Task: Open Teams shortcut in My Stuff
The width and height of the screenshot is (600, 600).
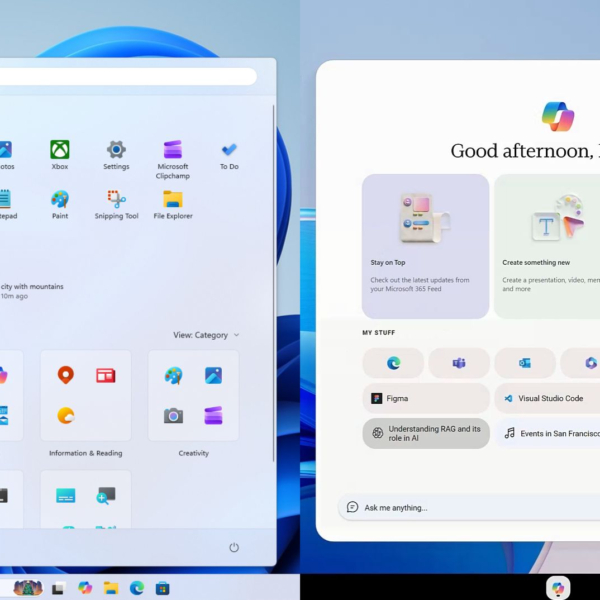Action: pyautogui.click(x=459, y=363)
